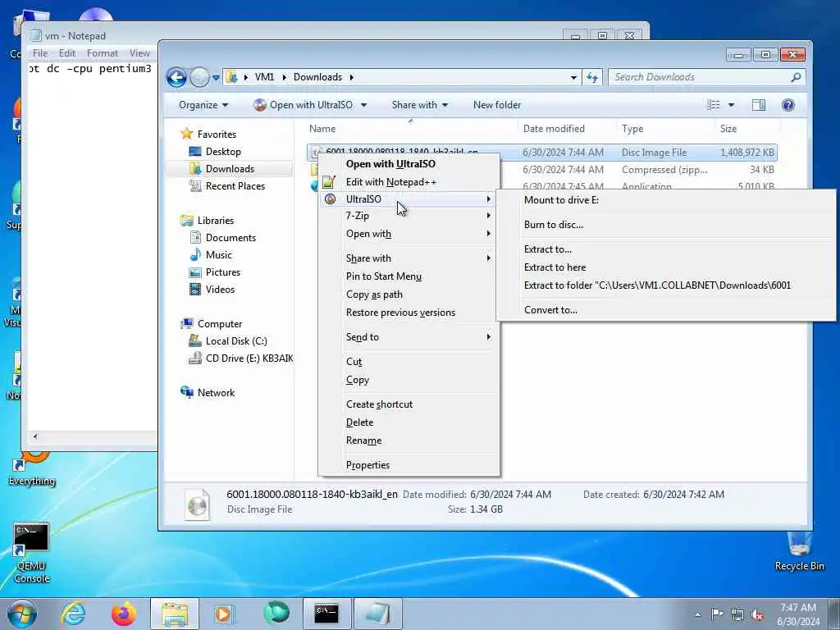Click the refresh button next to the address bar

click(592, 77)
